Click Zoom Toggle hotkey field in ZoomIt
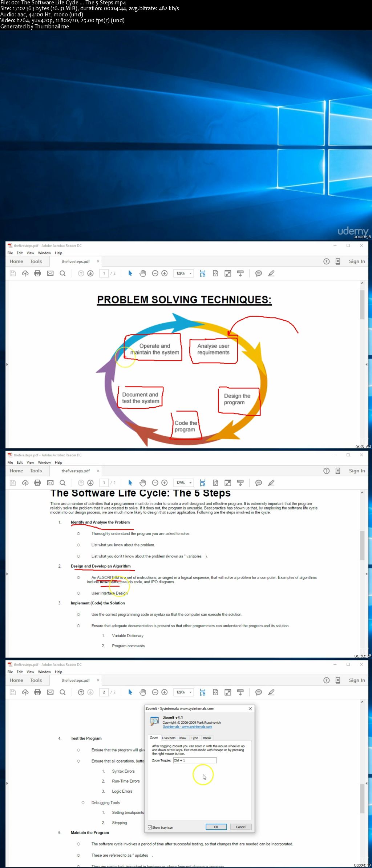The height and width of the screenshot is (868, 372). 195,760
